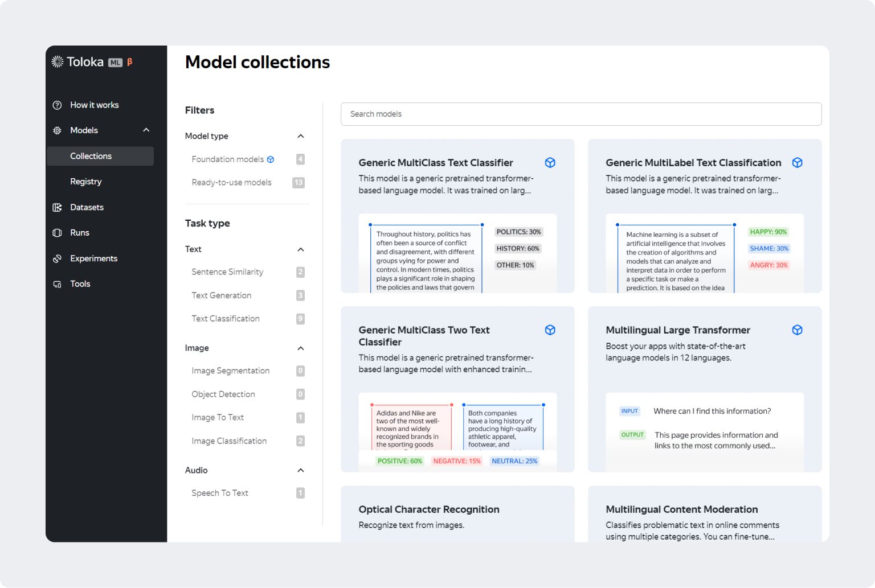The height and width of the screenshot is (588, 875).
Task: Filter by Speech To Text task
Action: [220, 493]
